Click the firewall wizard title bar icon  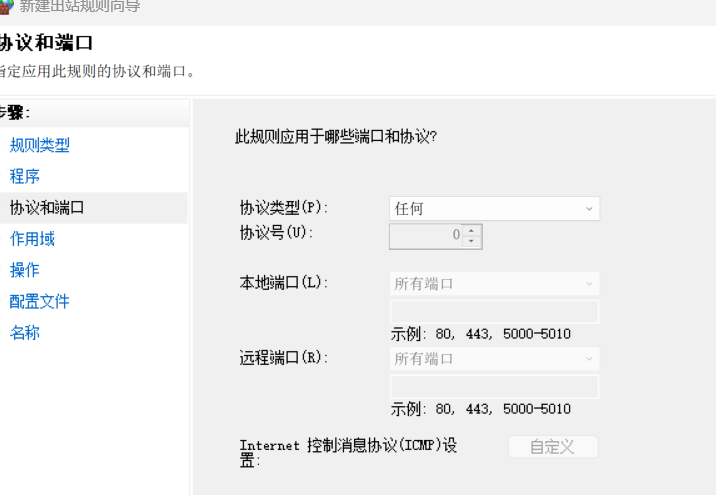click(5, 6)
